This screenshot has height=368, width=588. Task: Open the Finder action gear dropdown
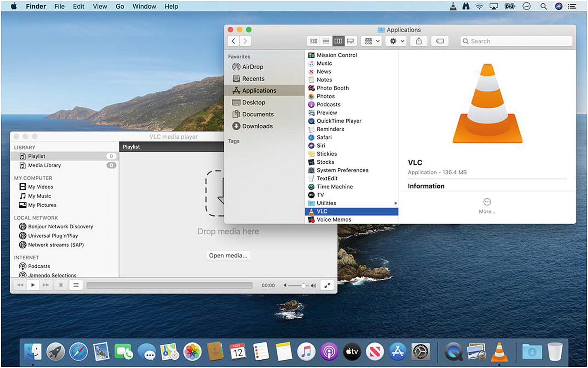click(397, 41)
